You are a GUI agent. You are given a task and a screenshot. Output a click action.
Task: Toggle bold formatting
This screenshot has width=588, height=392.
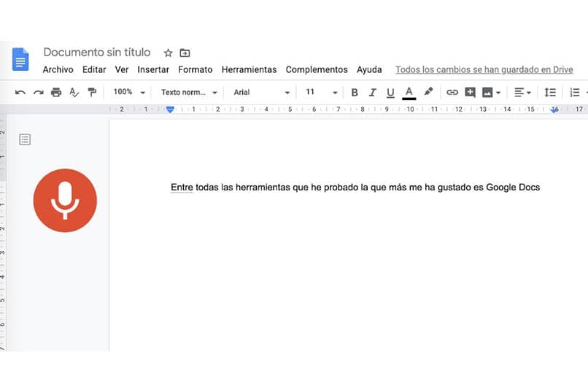pyautogui.click(x=355, y=92)
